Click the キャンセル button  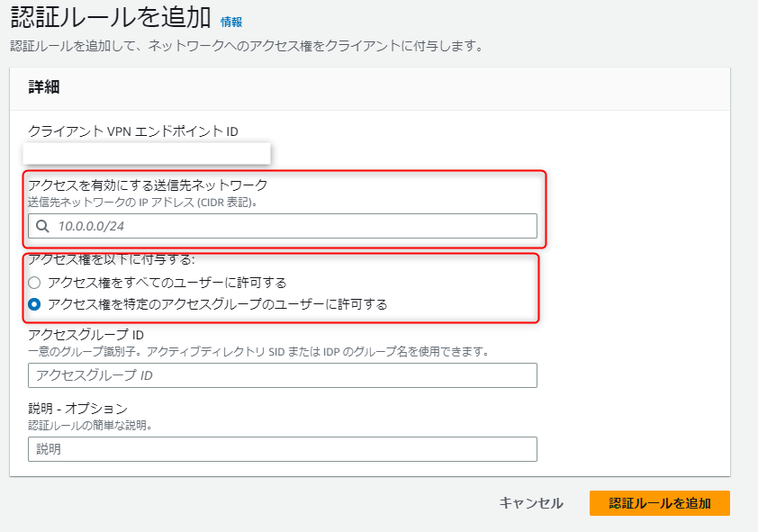click(x=531, y=503)
